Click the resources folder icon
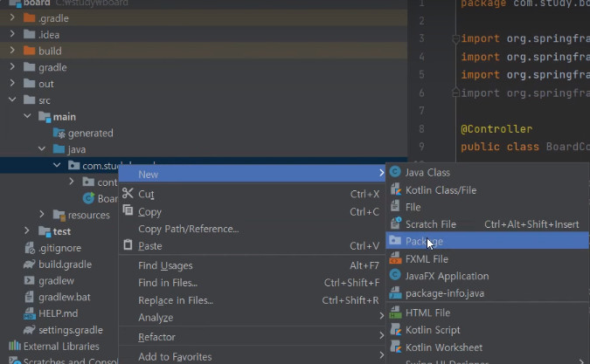This screenshot has width=590, height=364. pyautogui.click(x=59, y=215)
